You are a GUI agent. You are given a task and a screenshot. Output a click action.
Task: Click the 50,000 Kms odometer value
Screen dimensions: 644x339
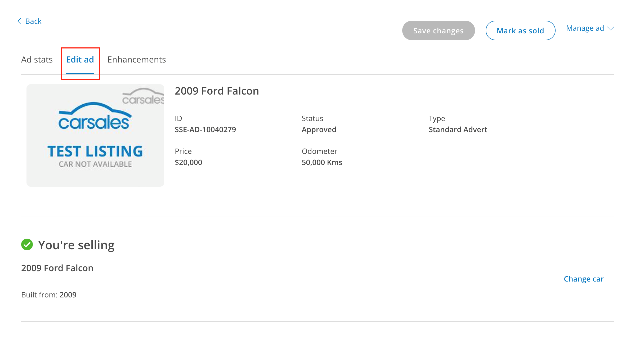322,162
